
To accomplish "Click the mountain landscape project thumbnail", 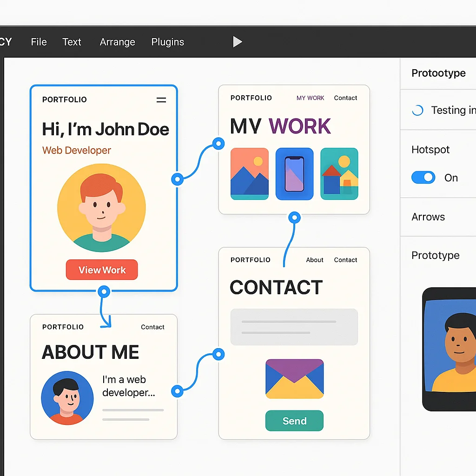I will tap(250, 174).
